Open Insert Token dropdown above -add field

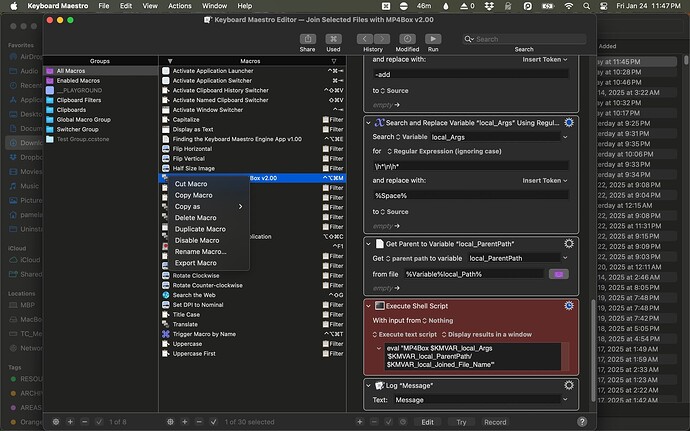click(545, 59)
